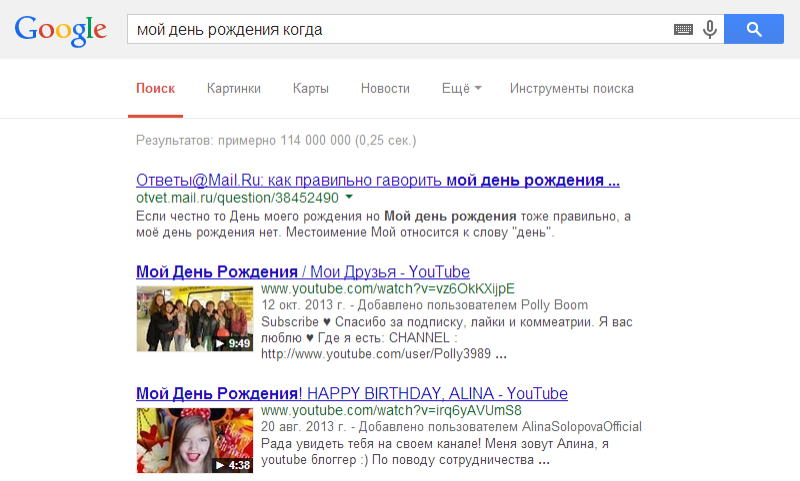Click the Google logo
Image resolution: width=800 pixels, height=481 pixels.
[x=60, y=30]
